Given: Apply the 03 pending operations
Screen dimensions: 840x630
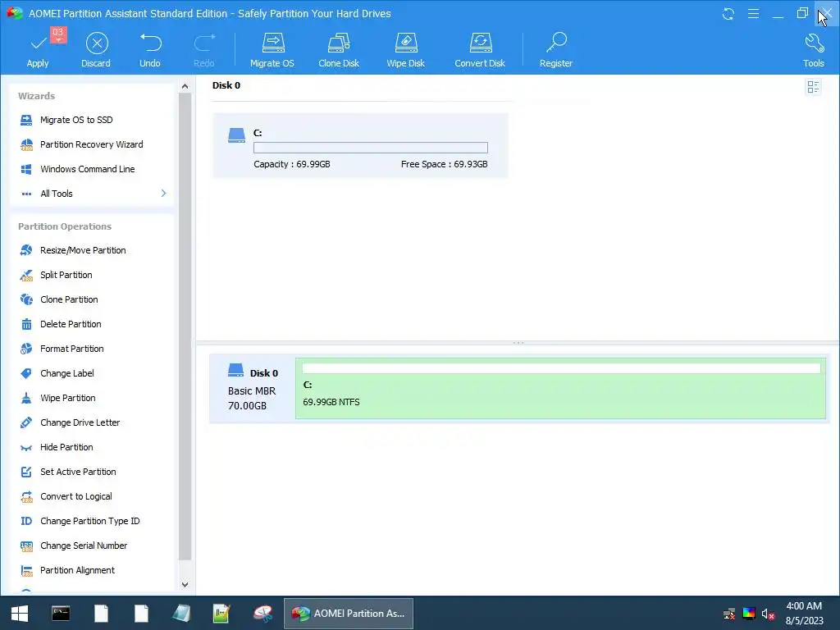Looking at the screenshot, I should coord(38,50).
